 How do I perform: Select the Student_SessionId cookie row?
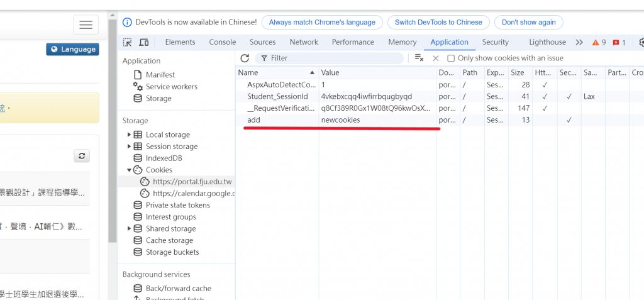(x=440, y=97)
